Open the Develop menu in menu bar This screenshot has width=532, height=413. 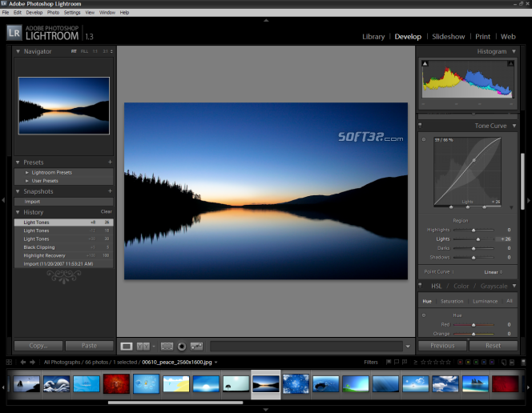pos(34,13)
